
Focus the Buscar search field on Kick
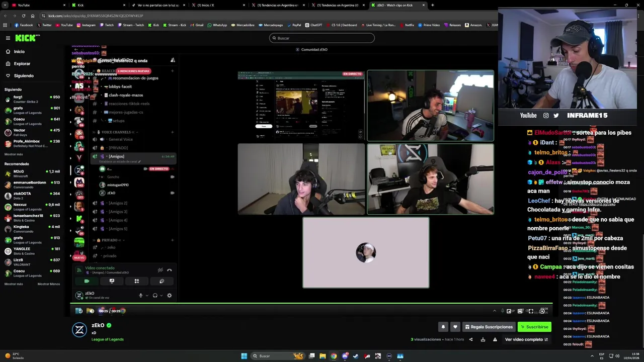tap(322, 38)
